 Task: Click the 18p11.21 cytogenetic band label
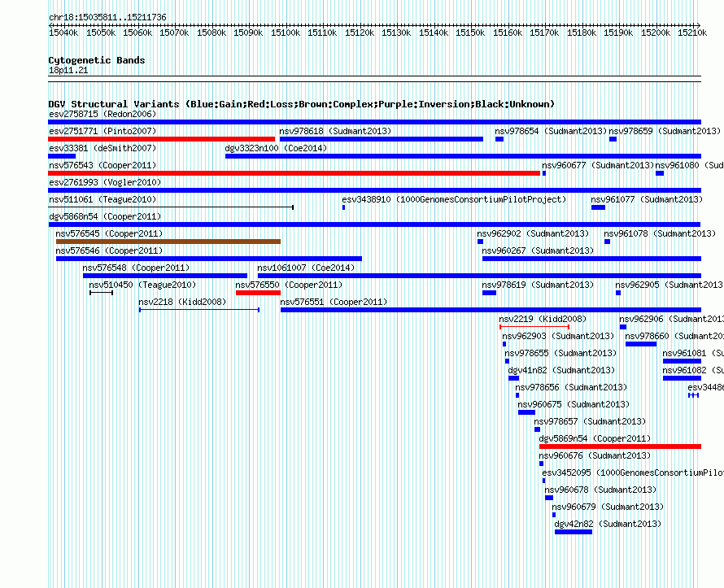[68, 70]
